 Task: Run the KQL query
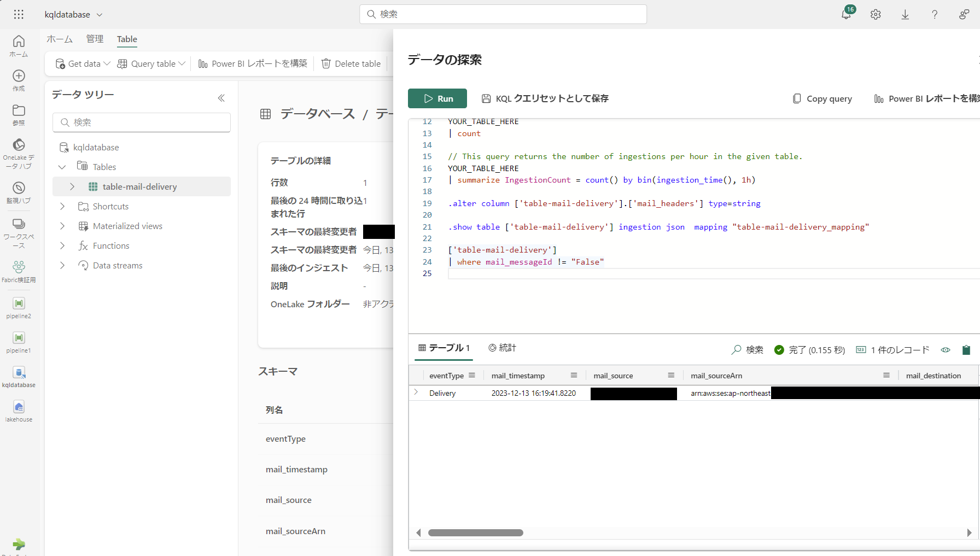coord(437,98)
